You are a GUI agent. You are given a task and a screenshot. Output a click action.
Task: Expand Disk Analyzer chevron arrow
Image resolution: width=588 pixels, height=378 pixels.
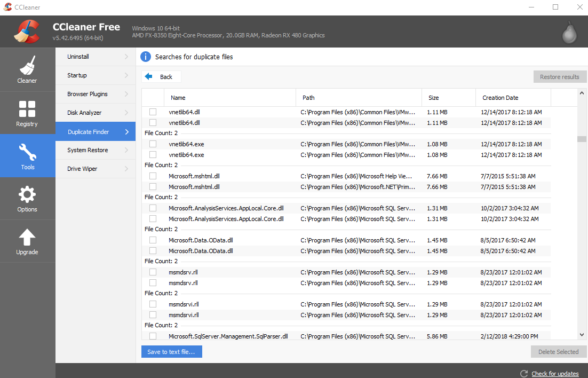pyautogui.click(x=126, y=113)
